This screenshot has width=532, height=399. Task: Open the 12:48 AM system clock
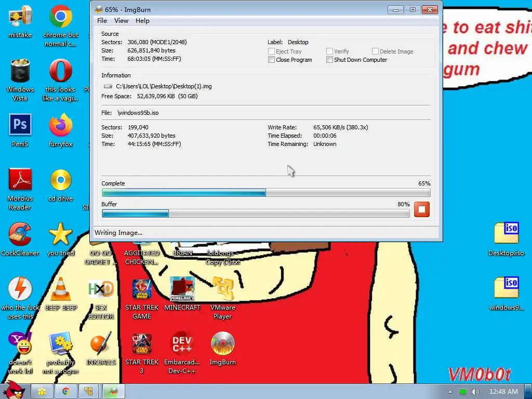coord(503,392)
